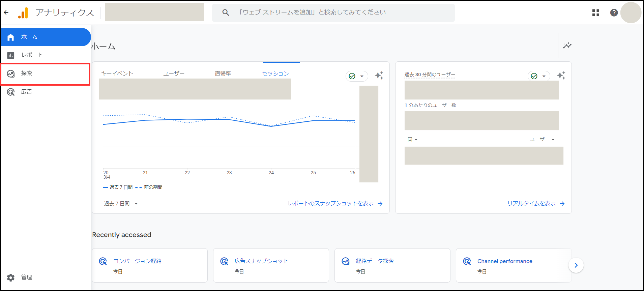Open Channel performance recent item
This screenshot has width=644, height=291.
click(x=514, y=265)
